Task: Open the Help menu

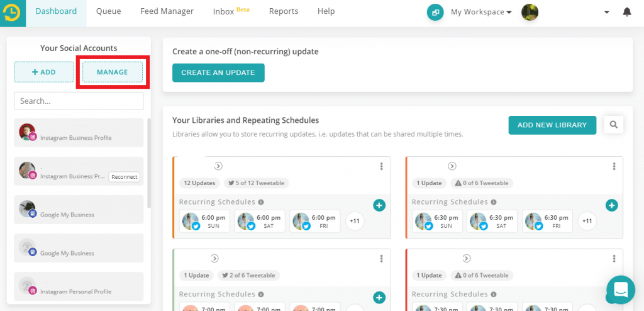Action: (326, 11)
